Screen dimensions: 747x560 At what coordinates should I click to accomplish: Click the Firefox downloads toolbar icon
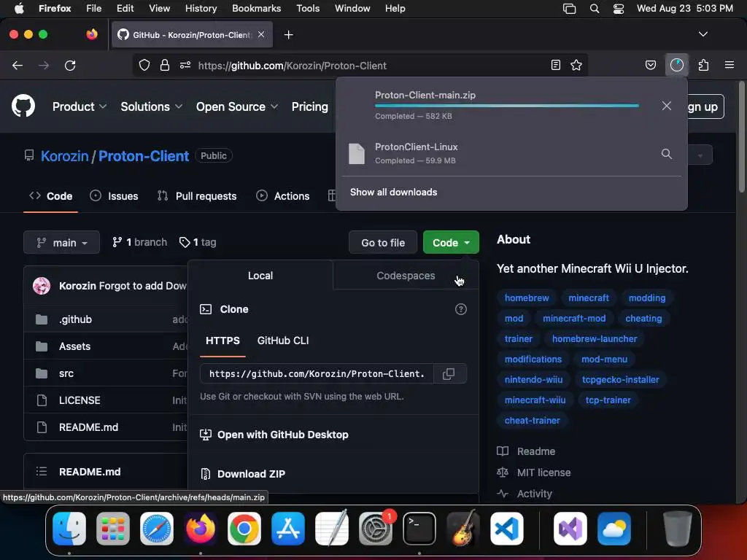tap(677, 65)
